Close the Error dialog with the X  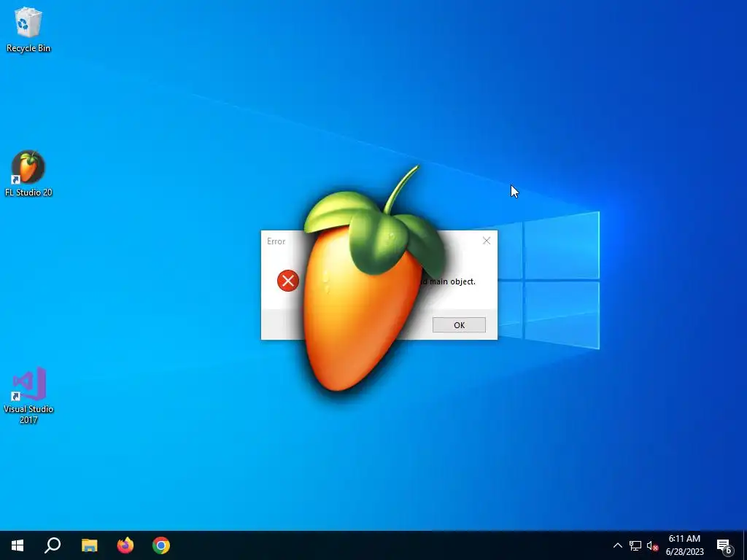(487, 241)
